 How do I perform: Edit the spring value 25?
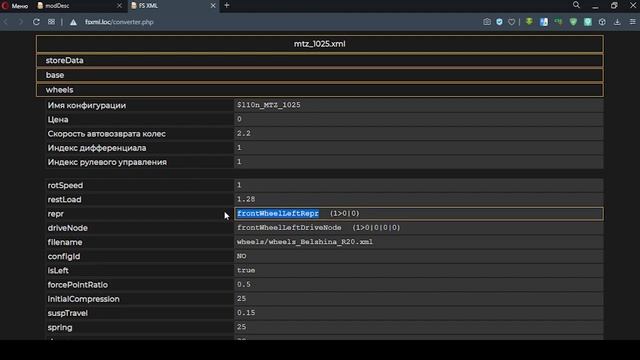(419, 327)
